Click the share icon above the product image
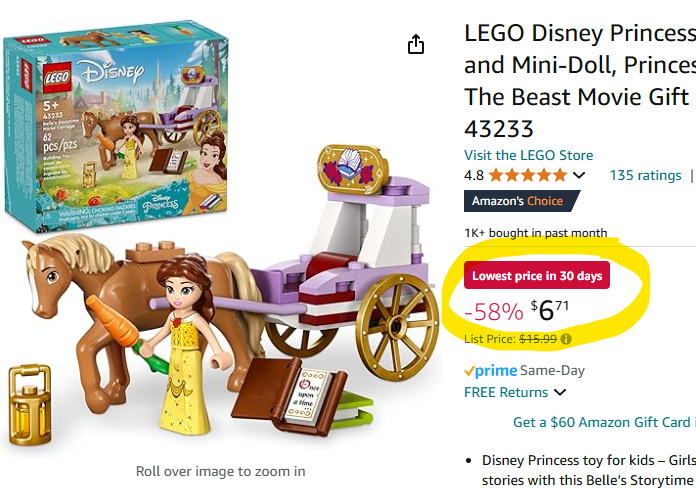The height and width of the screenshot is (492, 696). point(416,45)
